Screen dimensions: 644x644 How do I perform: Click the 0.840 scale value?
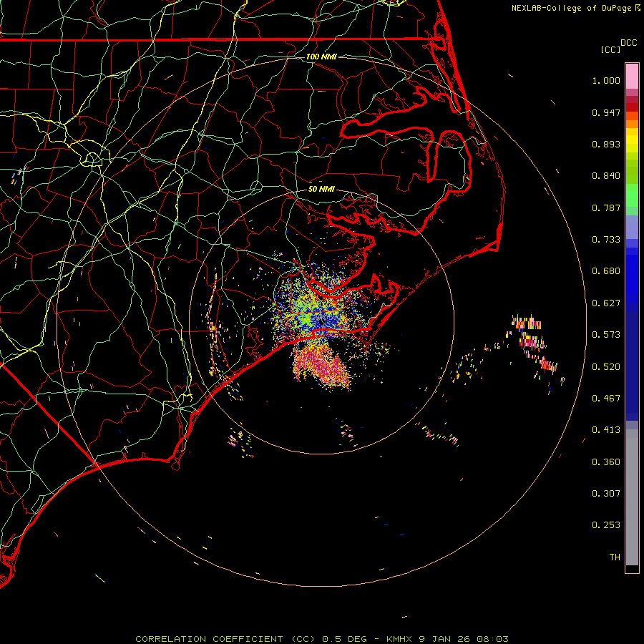click(606, 176)
